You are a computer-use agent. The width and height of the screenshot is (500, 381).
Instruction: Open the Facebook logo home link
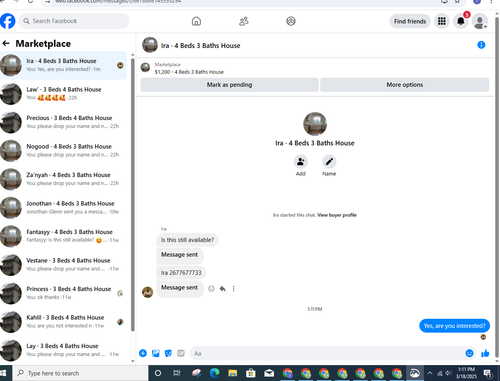8,21
